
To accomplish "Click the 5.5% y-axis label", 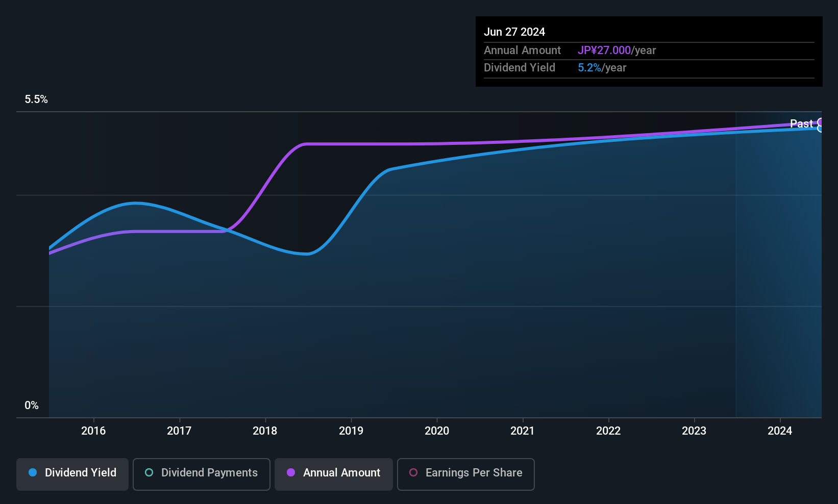I will tap(36, 99).
